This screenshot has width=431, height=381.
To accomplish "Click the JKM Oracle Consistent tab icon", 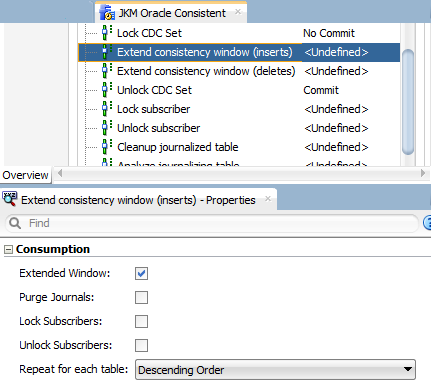I will pyautogui.click(x=107, y=13).
